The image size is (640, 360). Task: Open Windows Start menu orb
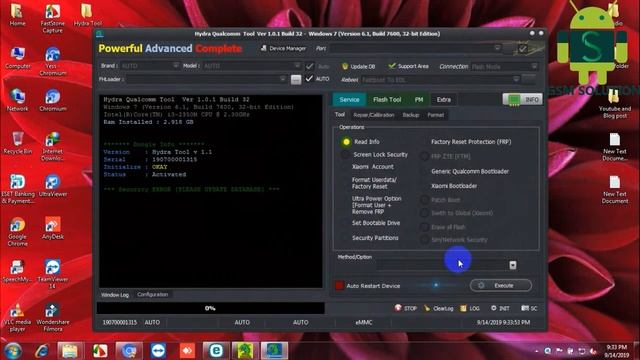pyautogui.click(x=13, y=351)
